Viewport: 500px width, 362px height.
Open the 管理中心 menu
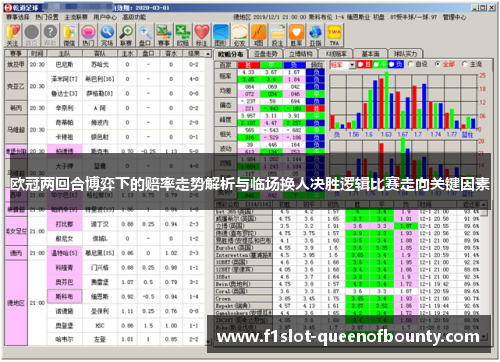click(x=454, y=17)
